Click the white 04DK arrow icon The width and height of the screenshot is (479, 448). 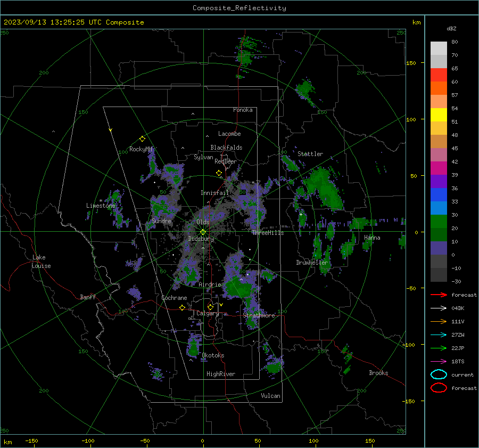click(439, 308)
